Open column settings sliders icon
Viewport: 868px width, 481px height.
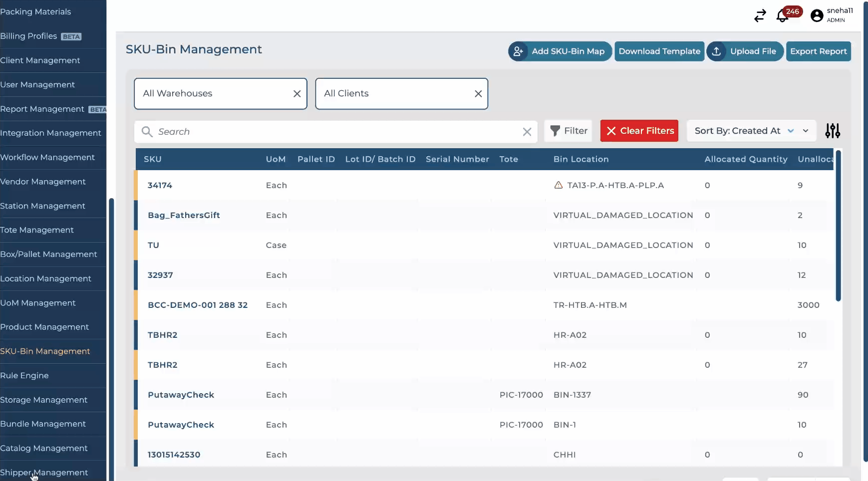[x=832, y=131]
